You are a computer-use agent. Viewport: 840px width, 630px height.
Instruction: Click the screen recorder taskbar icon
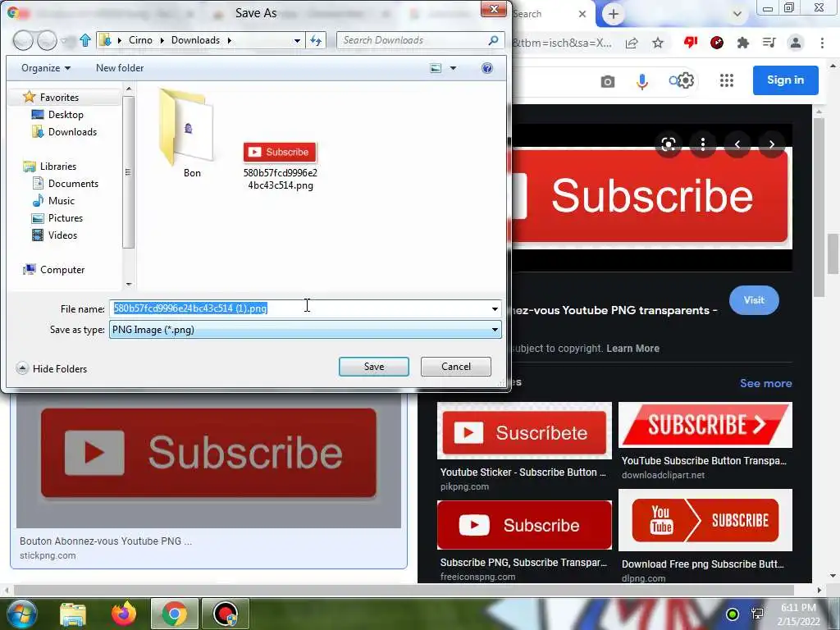pyautogui.click(x=226, y=614)
